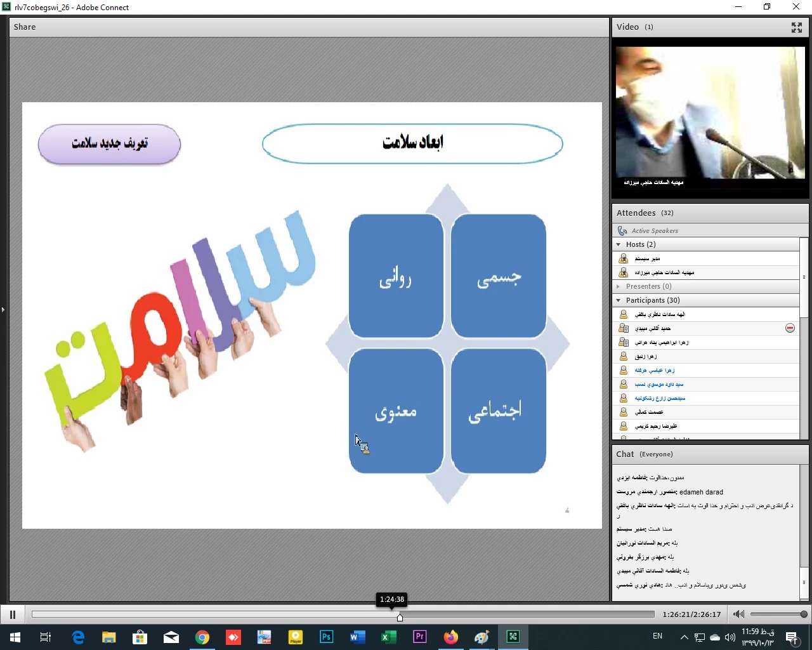Adjust the volume slider handle
Image resolution: width=812 pixels, height=650 pixels.
804,614
